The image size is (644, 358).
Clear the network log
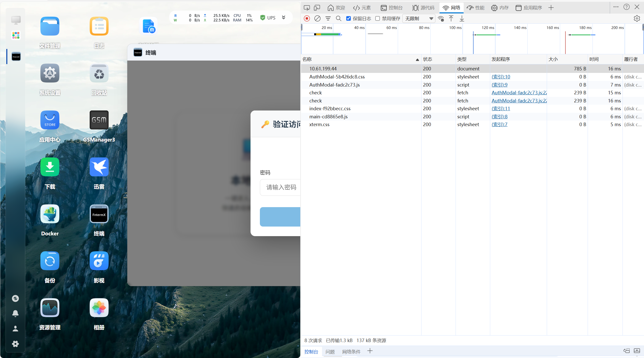tap(317, 18)
